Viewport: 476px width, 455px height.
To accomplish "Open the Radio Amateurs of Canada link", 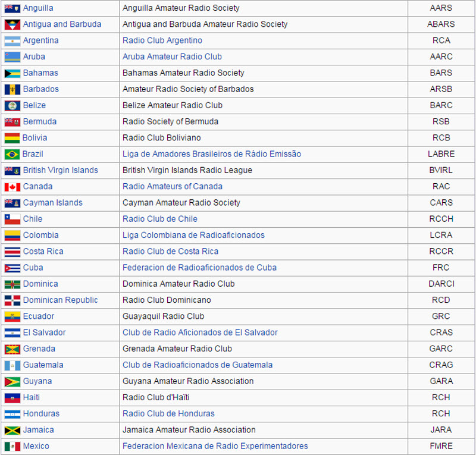I will (x=173, y=186).
